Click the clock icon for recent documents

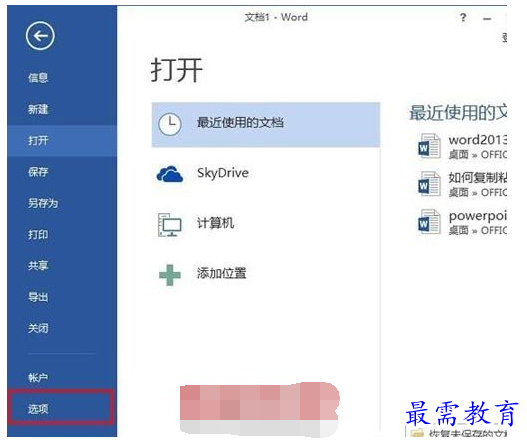pyautogui.click(x=170, y=124)
